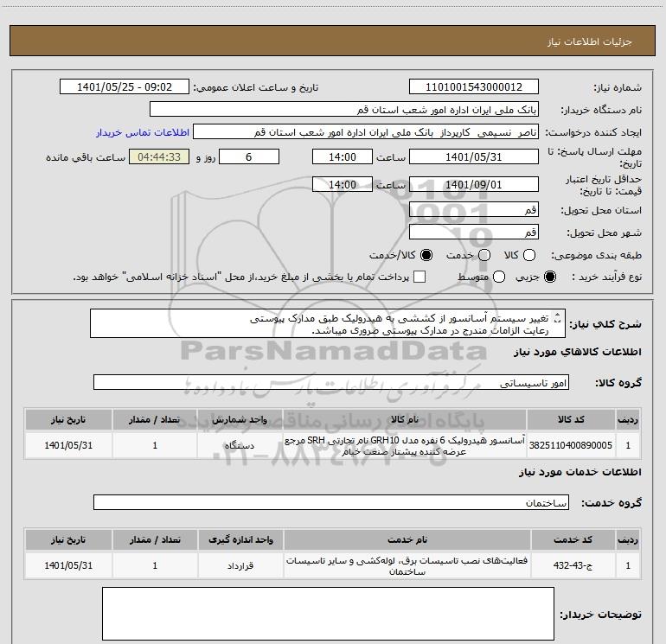666x644 pixels.
Task: Click the آسانسور هیدرولیک product name cell
Action: (405, 446)
